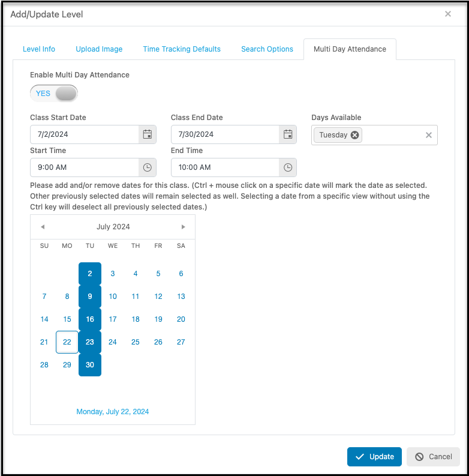This screenshot has height=476, width=469.
Task: Deselect July 9 in the calendar
Action: (x=90, y=297)
